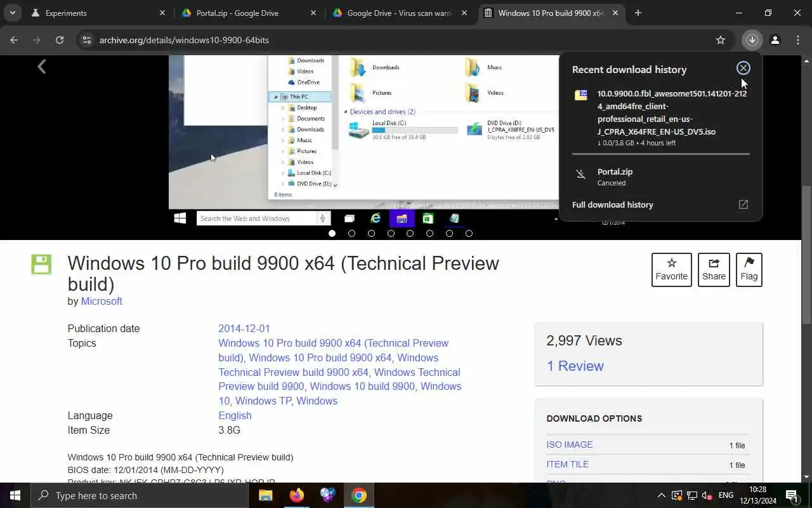This screenshot has height=508, width=812.
Task: Open Full download history
Action: pyautogui.click(x=613, y=204)
